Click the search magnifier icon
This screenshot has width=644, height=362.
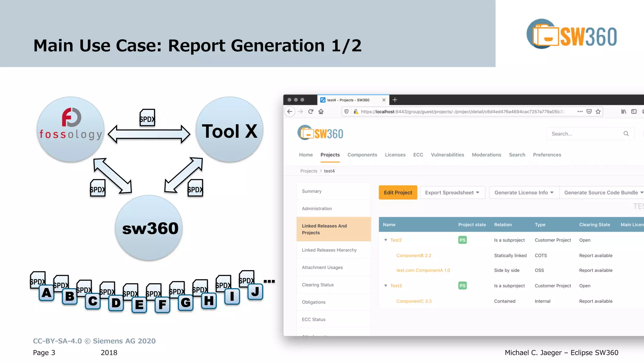pos(626,134)
